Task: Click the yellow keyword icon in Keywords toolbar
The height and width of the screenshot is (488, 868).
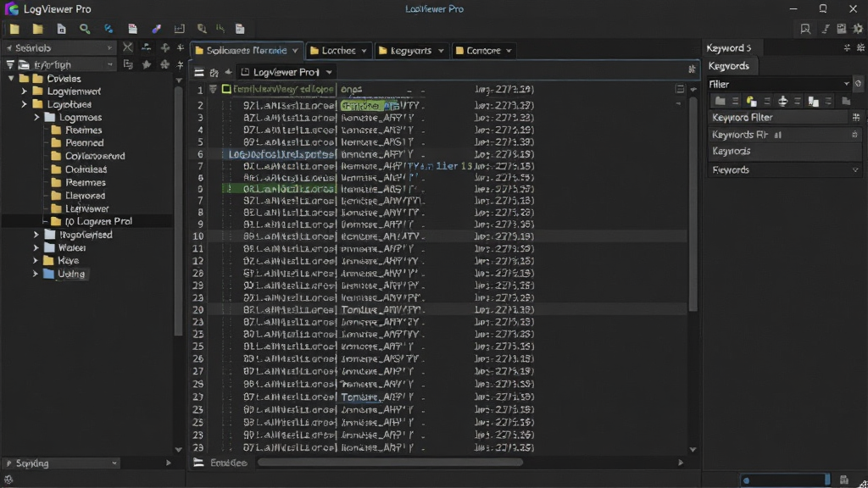Action: [x=751, y=101]
